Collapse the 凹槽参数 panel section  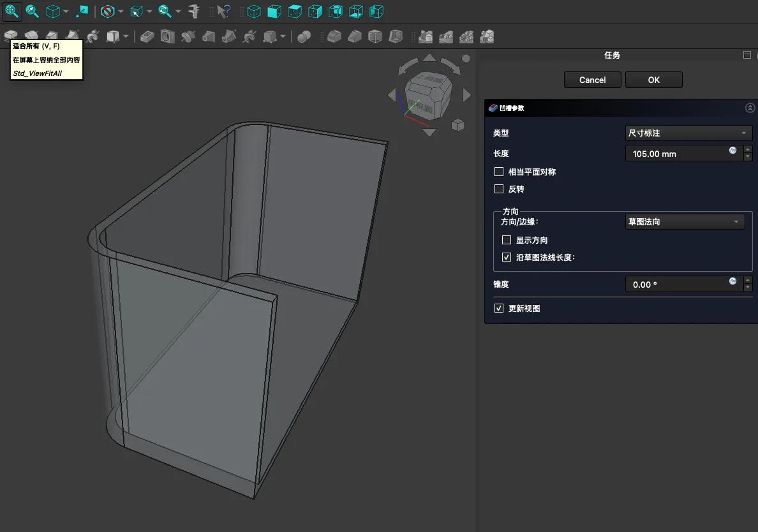coord(750,108)
